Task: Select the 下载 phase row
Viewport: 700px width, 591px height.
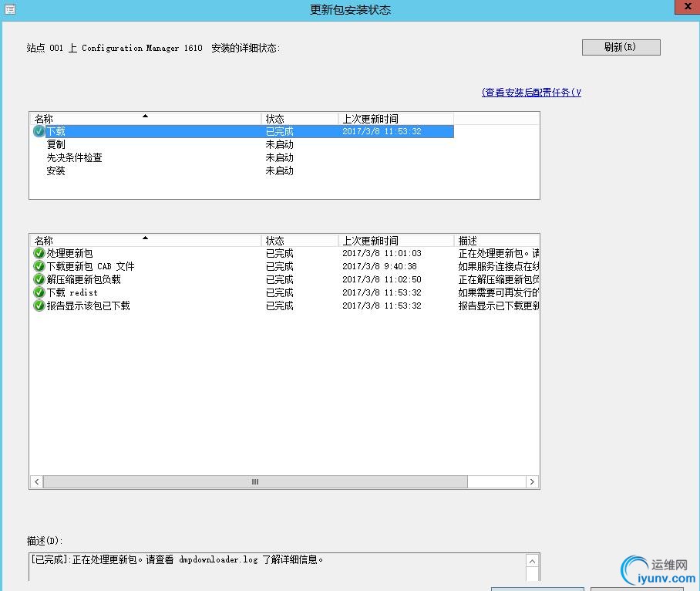Action: point(244,131)
